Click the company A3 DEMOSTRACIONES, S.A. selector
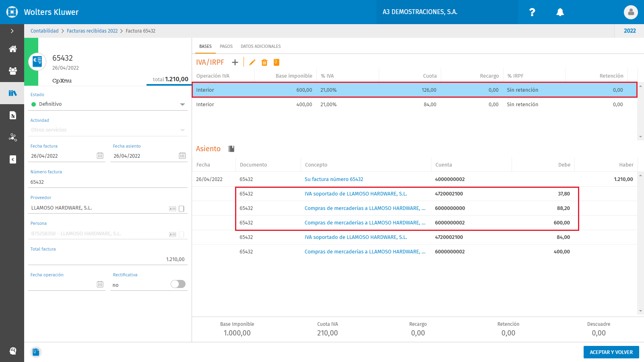 447,12
